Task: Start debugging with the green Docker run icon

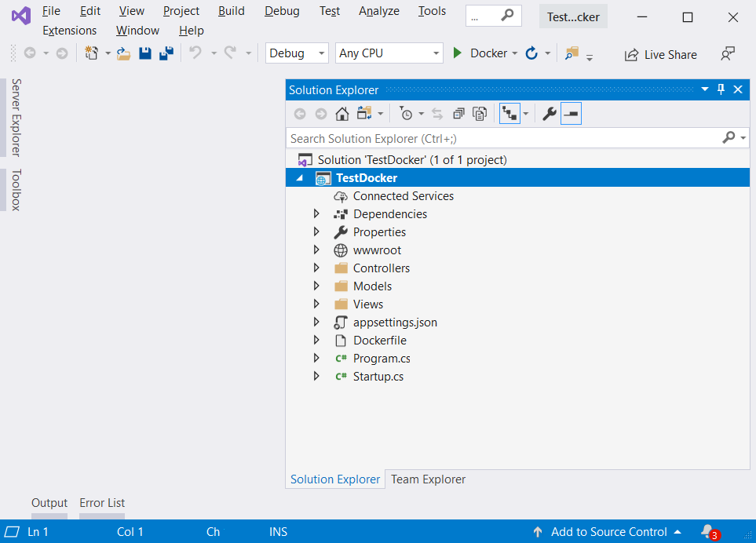Action: (x=458, y=53)
